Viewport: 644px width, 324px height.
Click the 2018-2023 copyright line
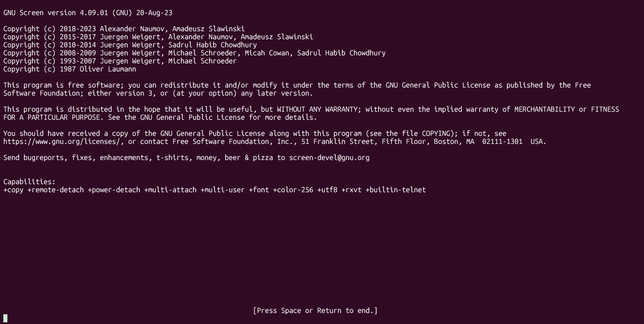(x=124, y=29)
